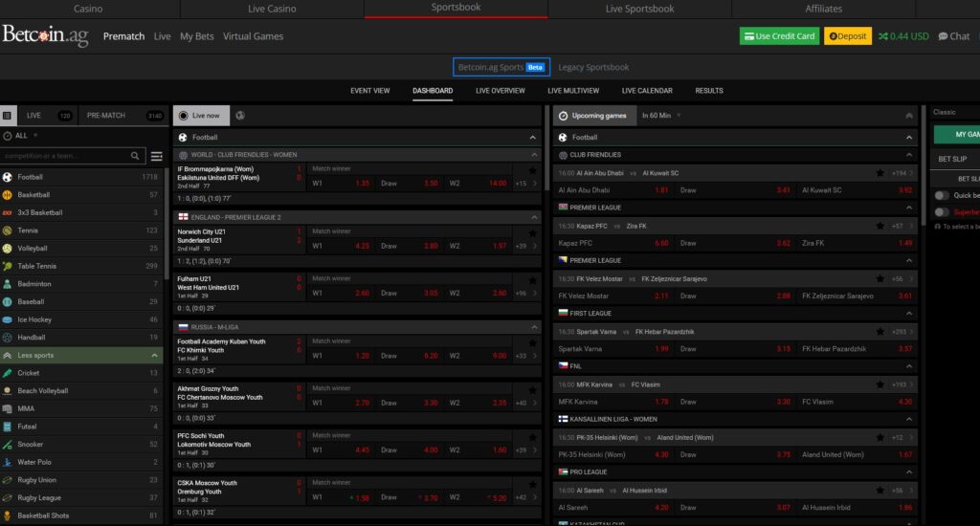Favorite the Kapaz PFC match star

(880, 226)
